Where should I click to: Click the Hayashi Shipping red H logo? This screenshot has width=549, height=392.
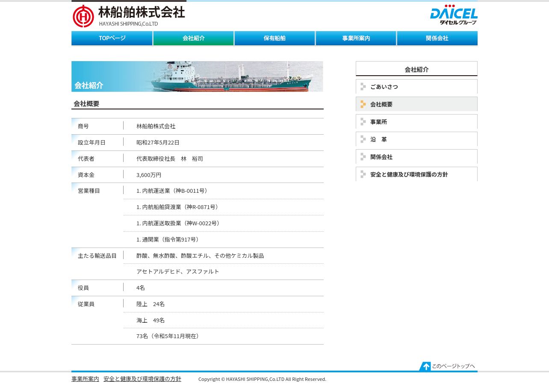click(x=83, y=17)
